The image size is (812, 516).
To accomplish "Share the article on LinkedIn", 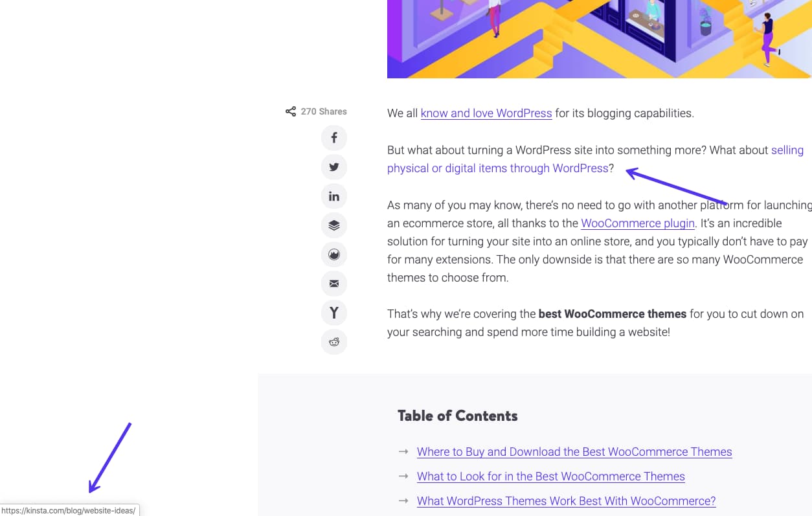I will coord(333,196).
